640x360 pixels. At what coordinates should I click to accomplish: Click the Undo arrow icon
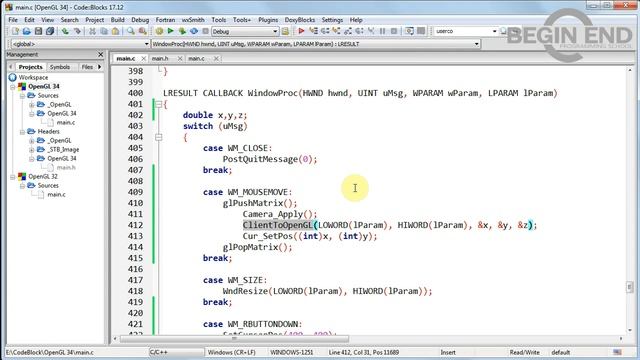(x=65, y=31)
